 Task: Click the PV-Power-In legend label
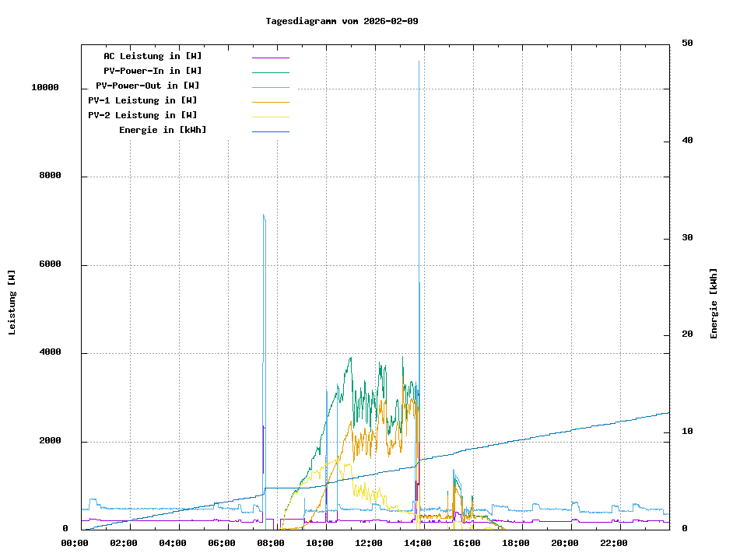point(153,71)
